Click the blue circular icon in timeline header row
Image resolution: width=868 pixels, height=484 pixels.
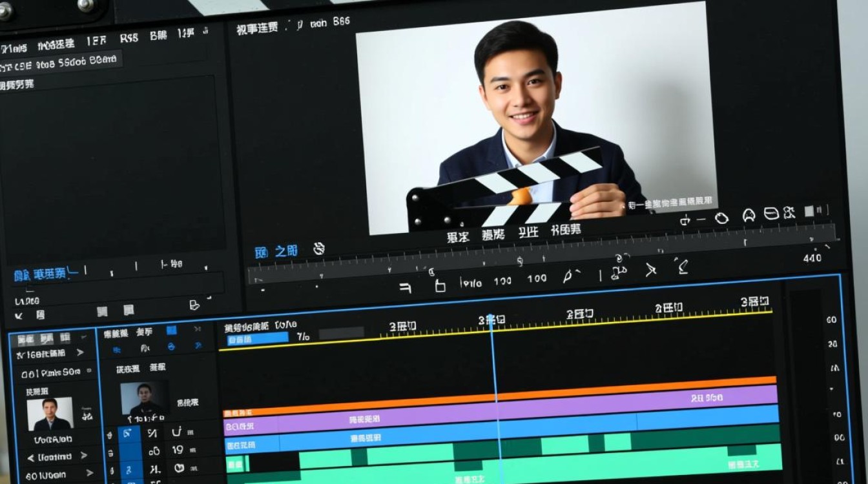coord(171,347)
